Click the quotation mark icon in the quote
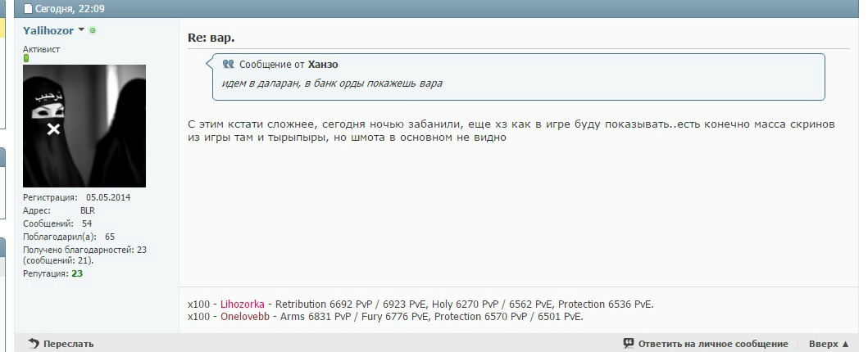This screenshot has width=868, height=352. coord(229,64)
